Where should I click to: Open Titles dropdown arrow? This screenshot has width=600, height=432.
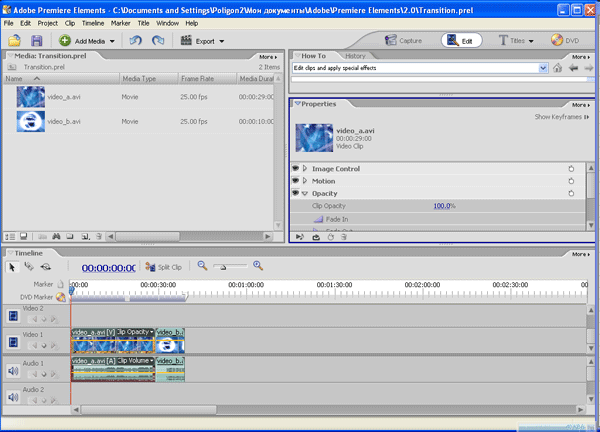pos(531,41)
